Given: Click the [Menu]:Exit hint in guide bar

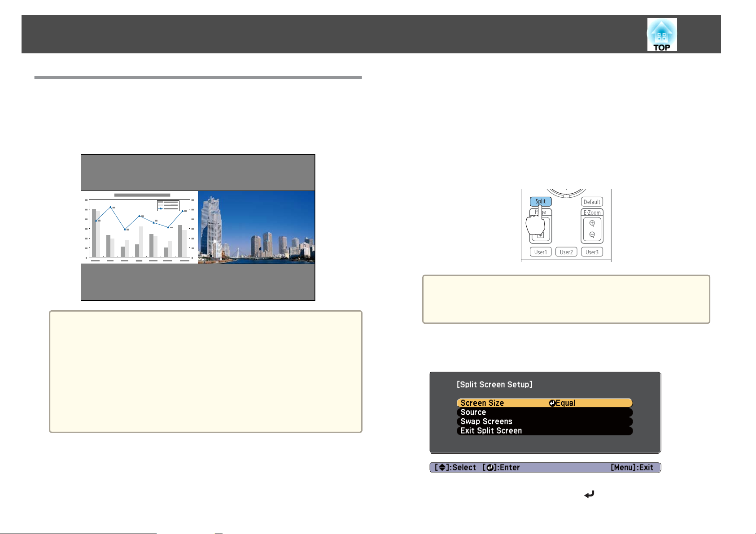Looking at the screenshot, I should (632, 467).
